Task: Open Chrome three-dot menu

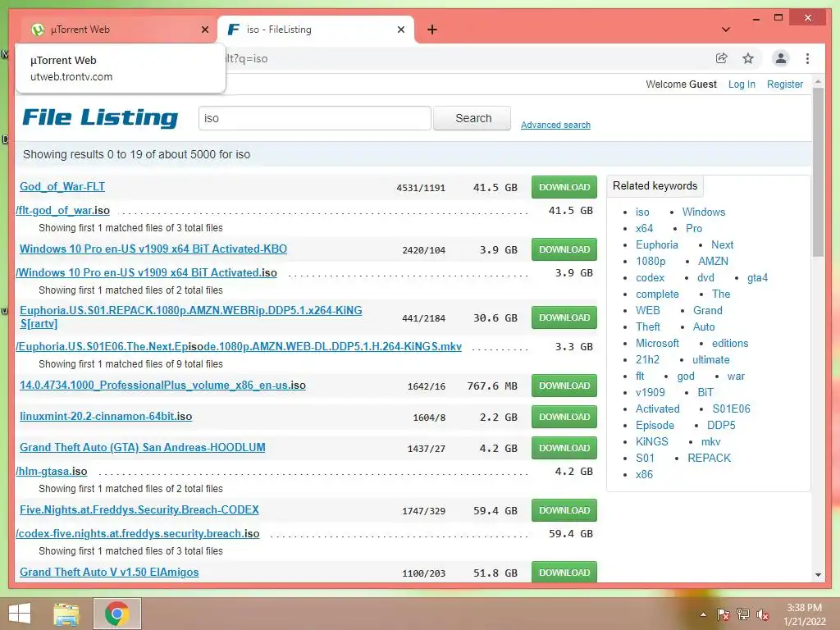Action: [807, 58]
